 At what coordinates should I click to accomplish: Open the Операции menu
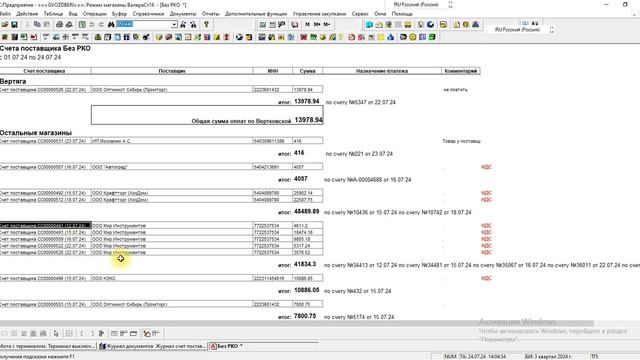pos(95,13)
